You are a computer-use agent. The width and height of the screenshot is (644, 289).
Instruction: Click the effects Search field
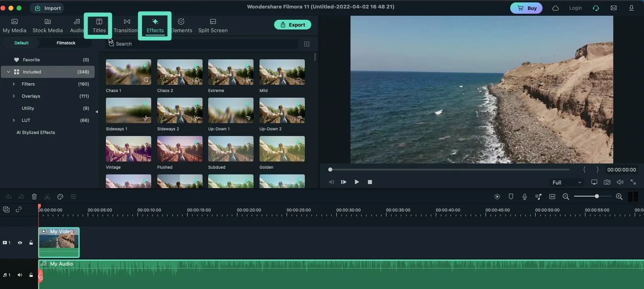point(202,44)
